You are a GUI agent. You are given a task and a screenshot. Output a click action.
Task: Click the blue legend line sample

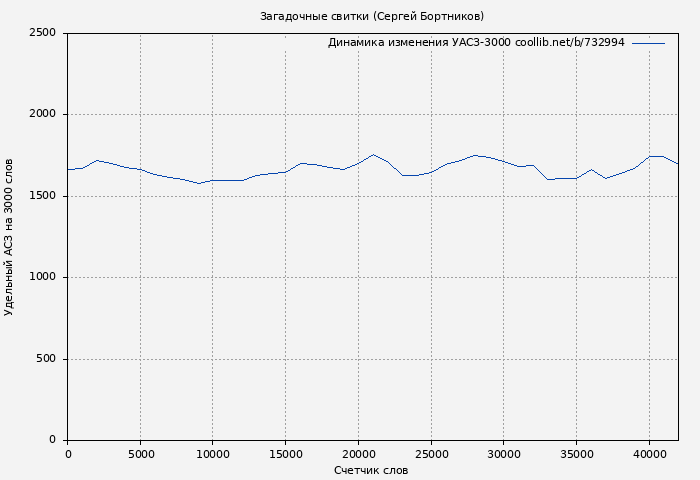(648, 43)
